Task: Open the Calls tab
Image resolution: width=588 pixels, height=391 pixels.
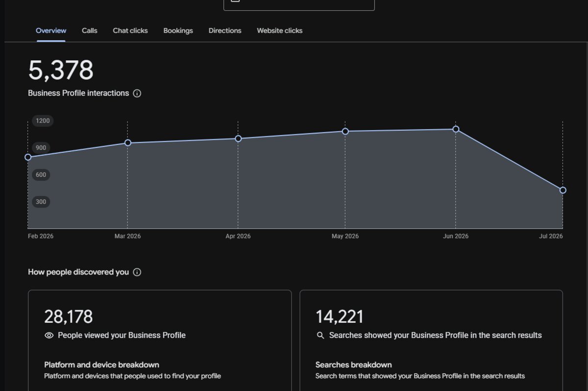Action: [90, 30]
